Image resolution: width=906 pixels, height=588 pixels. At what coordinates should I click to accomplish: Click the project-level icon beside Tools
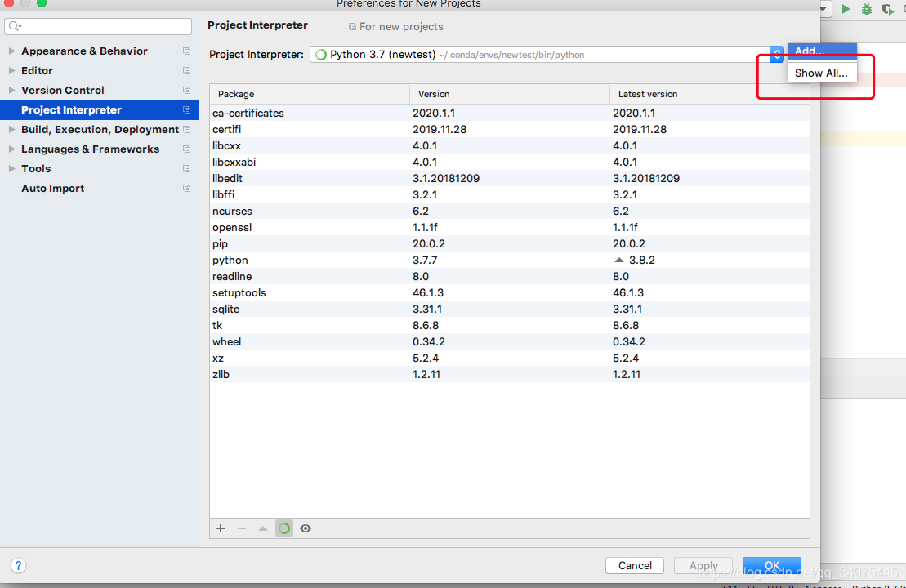186,169
